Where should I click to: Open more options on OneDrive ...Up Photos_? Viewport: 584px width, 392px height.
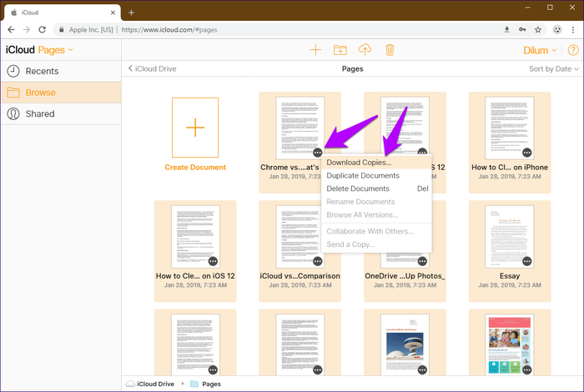pyautogui.click(x=422, y=261)
